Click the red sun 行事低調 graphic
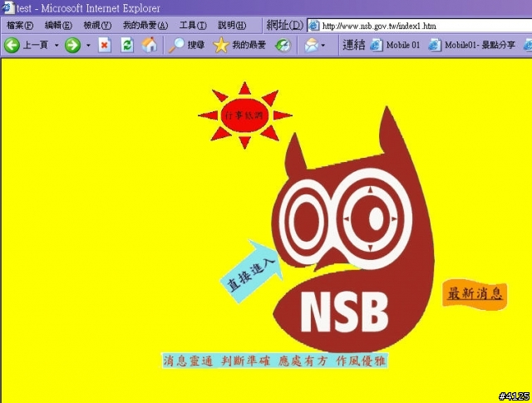This screenshot has height=403, width=532. coord(244,115)
